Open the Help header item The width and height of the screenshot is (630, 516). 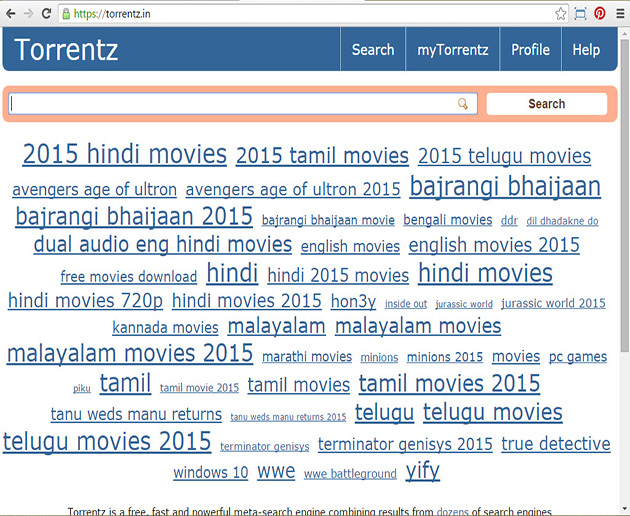pyautogui.click(x=586, y=50)
